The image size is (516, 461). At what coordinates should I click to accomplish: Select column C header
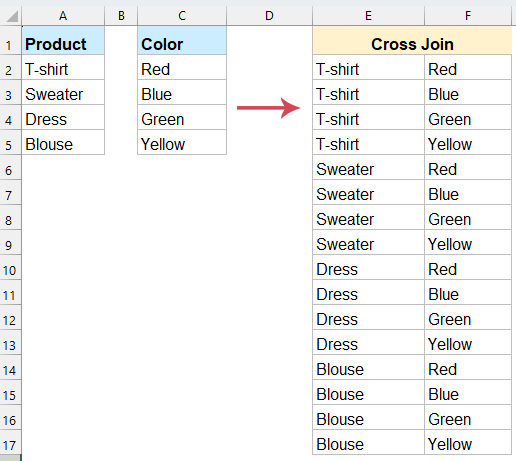[x=182, y=16]
